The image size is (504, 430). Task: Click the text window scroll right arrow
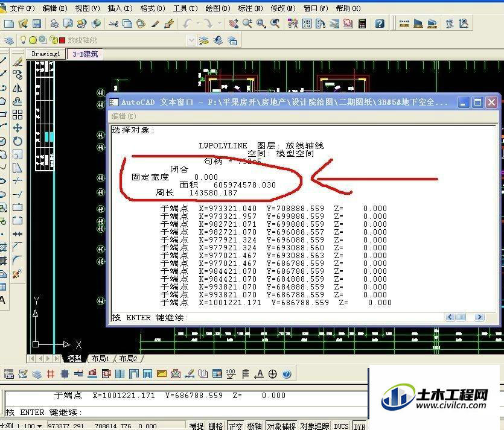click(x=480, y=317)
